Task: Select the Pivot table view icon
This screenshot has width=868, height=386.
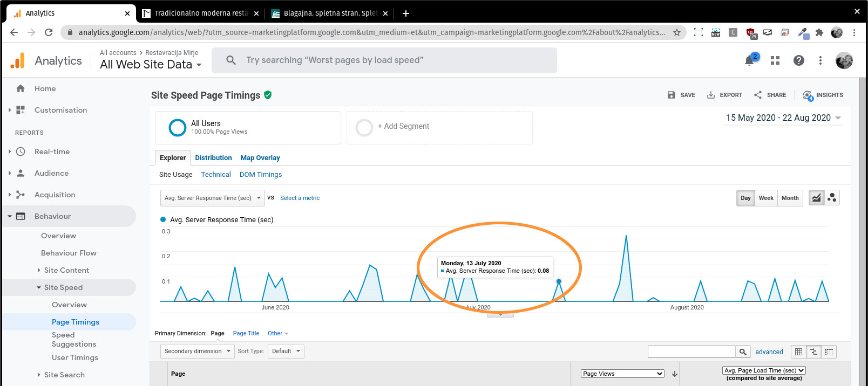Action: pyautogui.click(x=829, y=352)
